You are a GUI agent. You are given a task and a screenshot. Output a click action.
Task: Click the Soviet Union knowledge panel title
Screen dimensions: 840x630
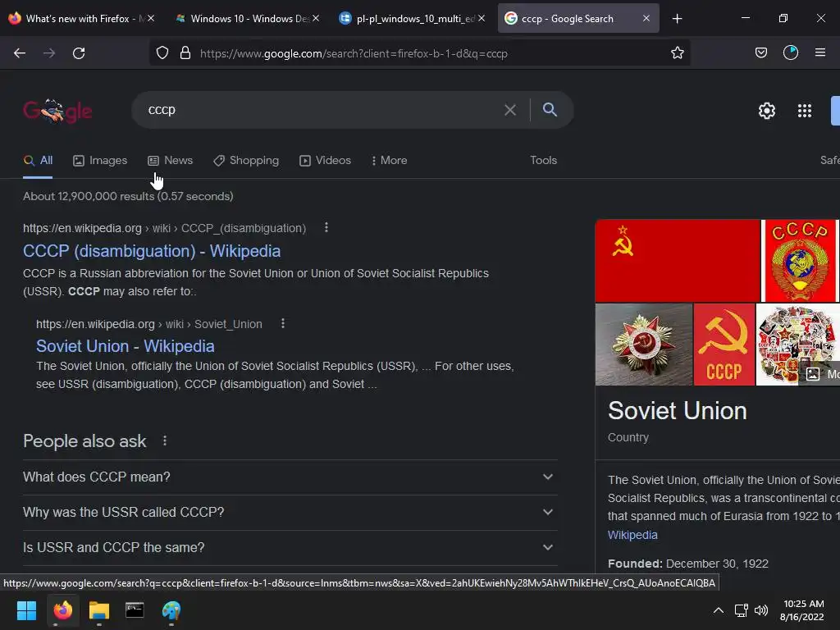pyautogui.click(x=677, y=411)
